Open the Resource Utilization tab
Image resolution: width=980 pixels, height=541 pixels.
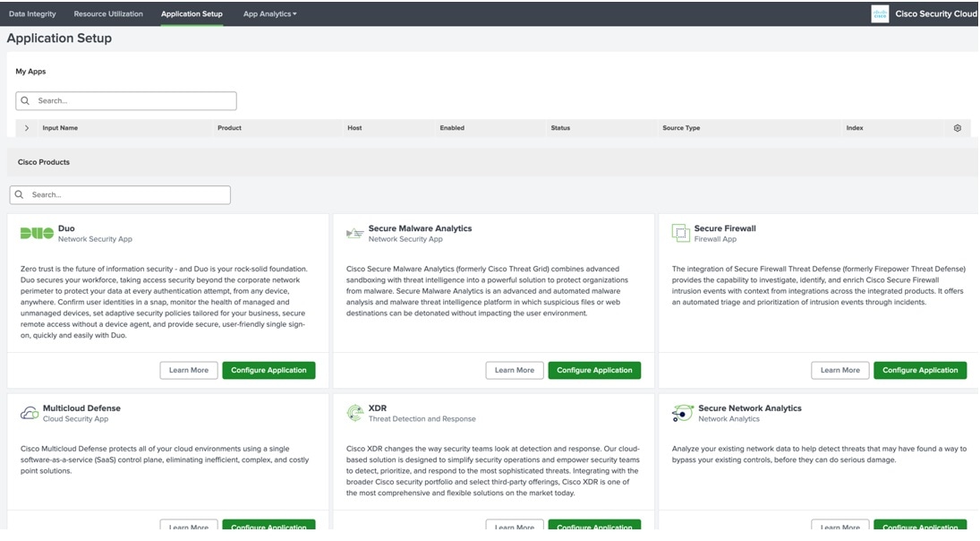(x=108, y=14)
